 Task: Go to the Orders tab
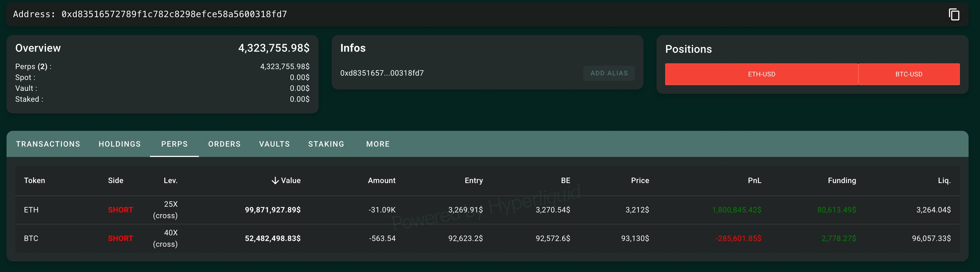coord(224,144)
